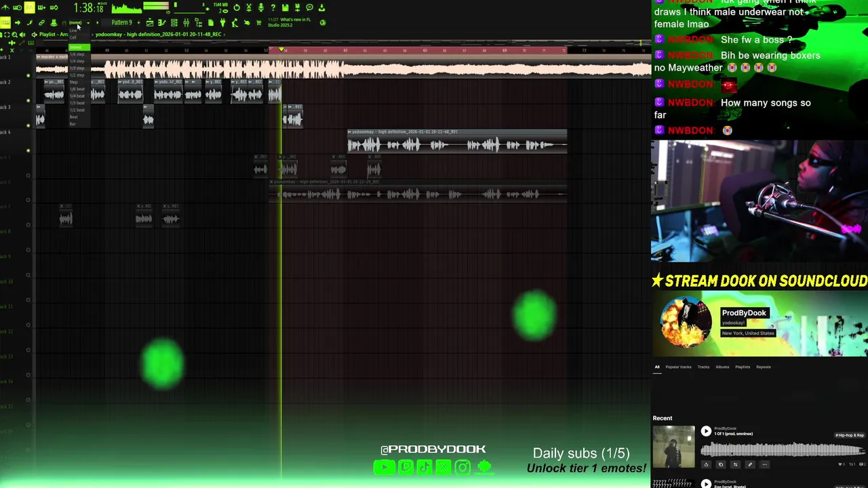The width and height of the screenshot is (868, 488).
Task: Click edit pencil under 1 Of 1 track
Action: [x=749, y=464]
